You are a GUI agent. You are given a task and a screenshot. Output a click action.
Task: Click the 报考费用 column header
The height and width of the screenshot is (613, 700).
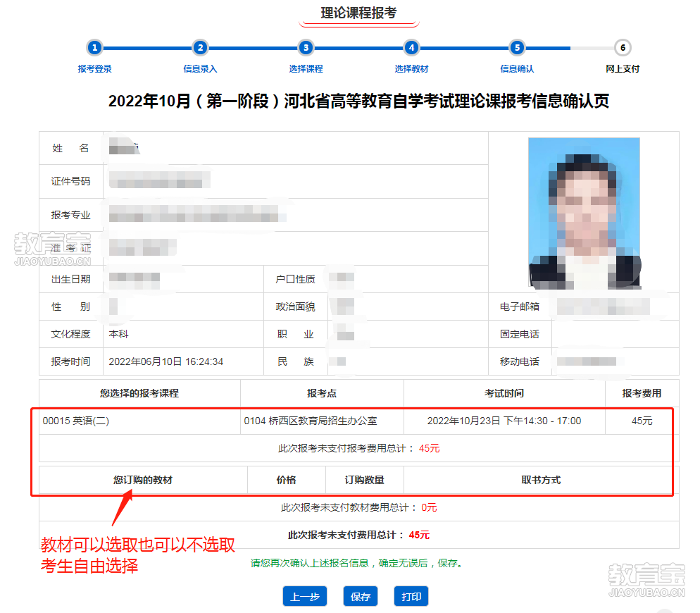point(642,393)
